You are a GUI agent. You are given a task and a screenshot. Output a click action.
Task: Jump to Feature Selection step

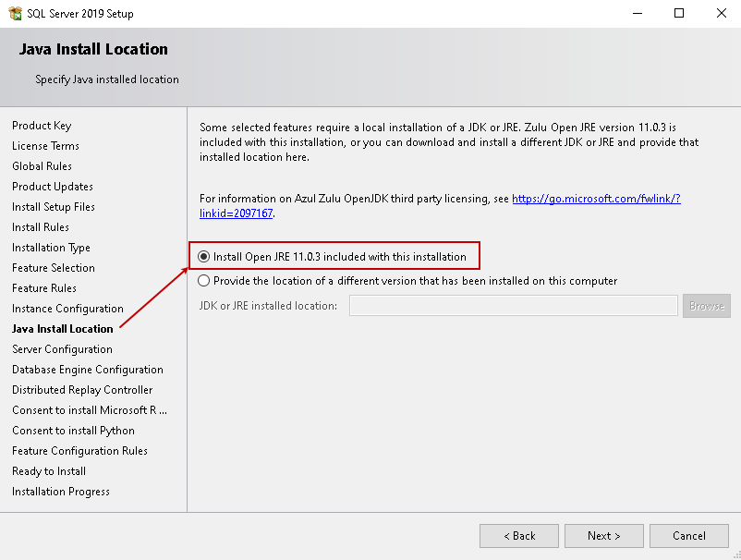pyautogui.click(x=54, y=268)
